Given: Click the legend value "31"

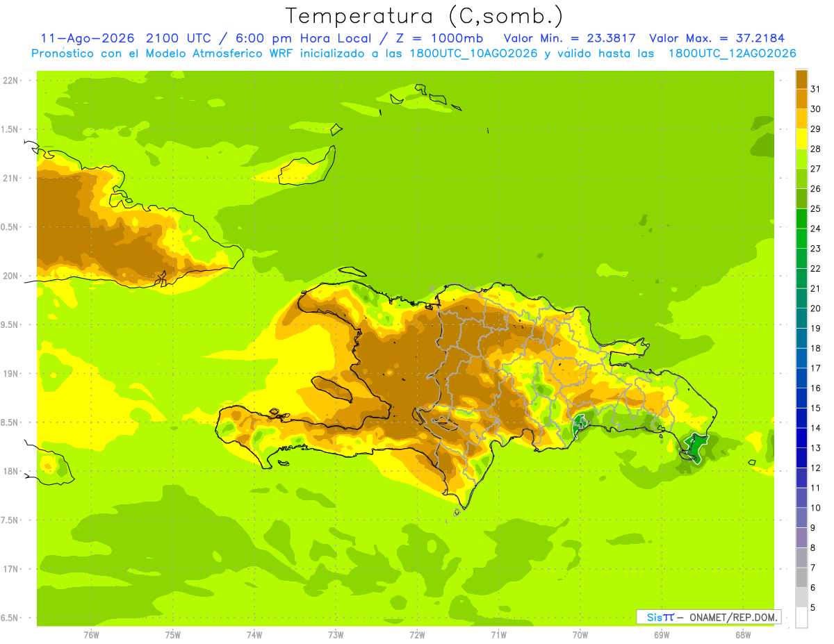Looking at the screenshot, I should (x=816, y=89).
